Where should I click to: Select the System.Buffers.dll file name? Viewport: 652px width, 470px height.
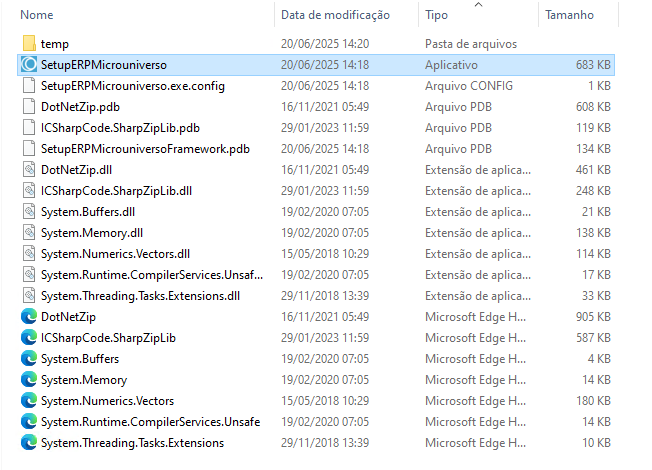pyautogui.click(x=88, y=212)
